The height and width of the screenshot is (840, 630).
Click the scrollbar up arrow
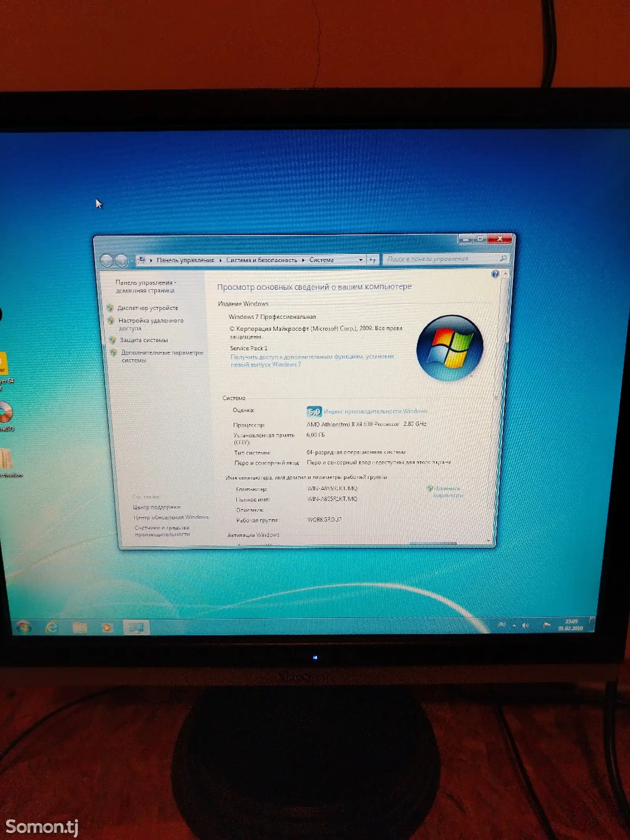(505, 273)
